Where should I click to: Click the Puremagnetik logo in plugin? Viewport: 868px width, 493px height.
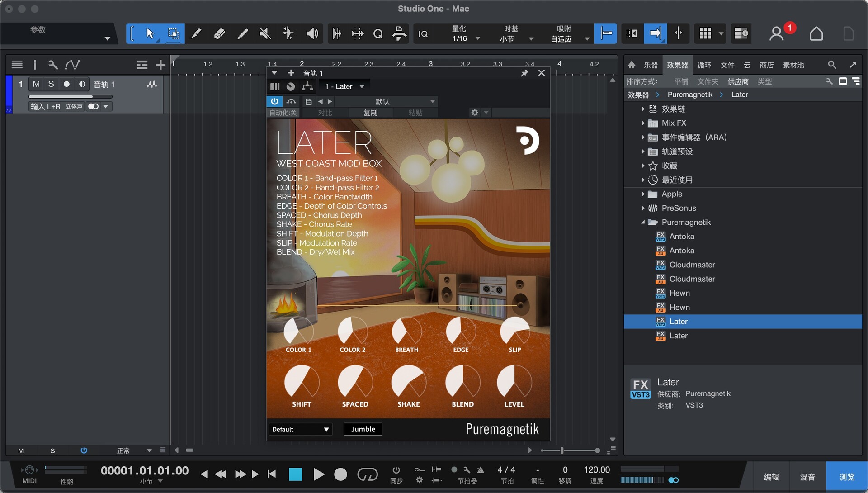click(x=527, y=140)
